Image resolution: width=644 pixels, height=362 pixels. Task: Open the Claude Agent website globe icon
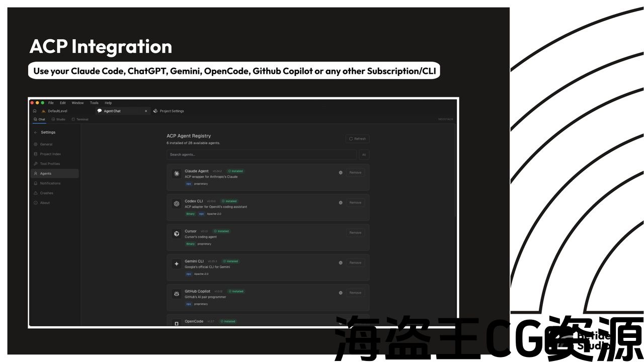[x=341, y=172]
